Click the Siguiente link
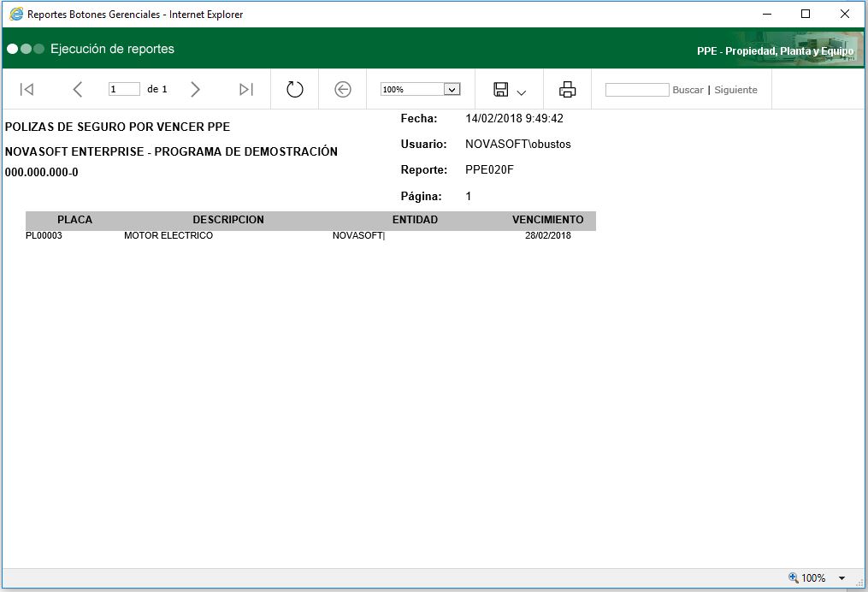 pos(735,90)
